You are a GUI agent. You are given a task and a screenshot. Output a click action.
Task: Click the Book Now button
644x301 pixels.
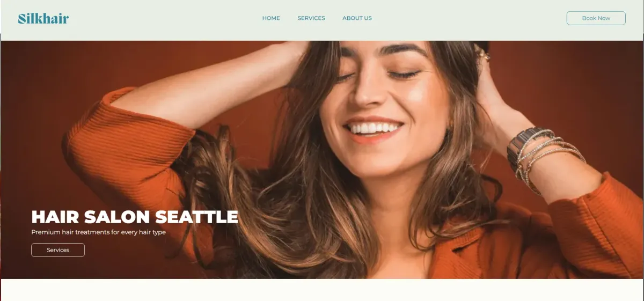pyautogui.click(x=596, y=18)
